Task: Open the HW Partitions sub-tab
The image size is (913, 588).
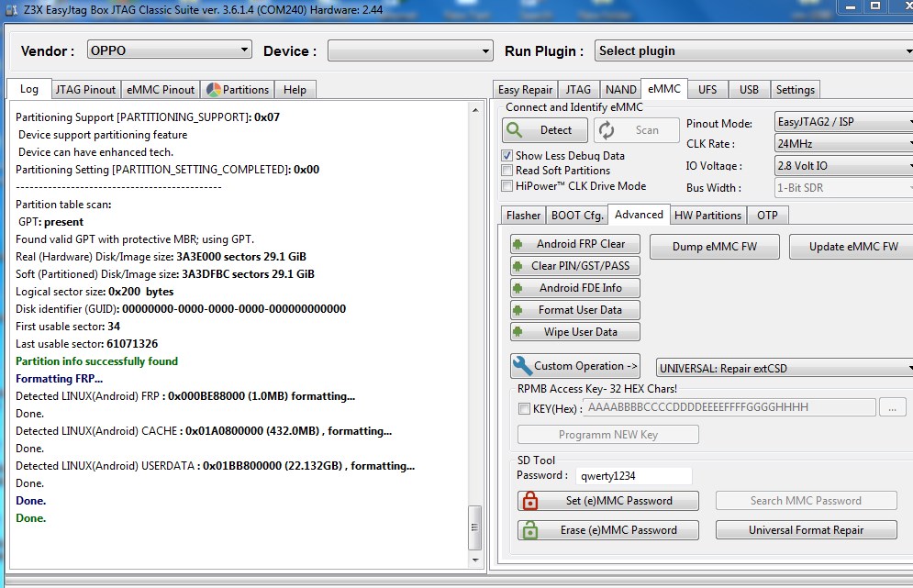Action: 707,216
